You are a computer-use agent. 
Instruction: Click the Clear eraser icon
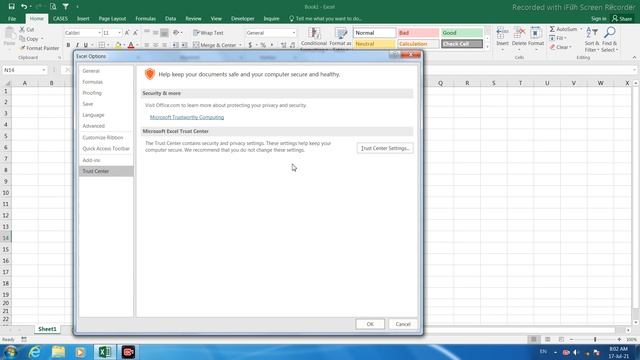[552, 47]
